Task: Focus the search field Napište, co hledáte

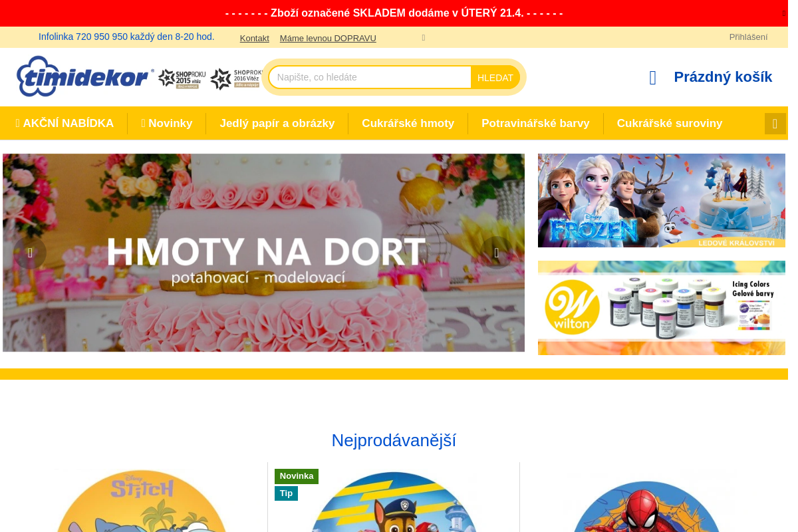Action: click(370, 77)
